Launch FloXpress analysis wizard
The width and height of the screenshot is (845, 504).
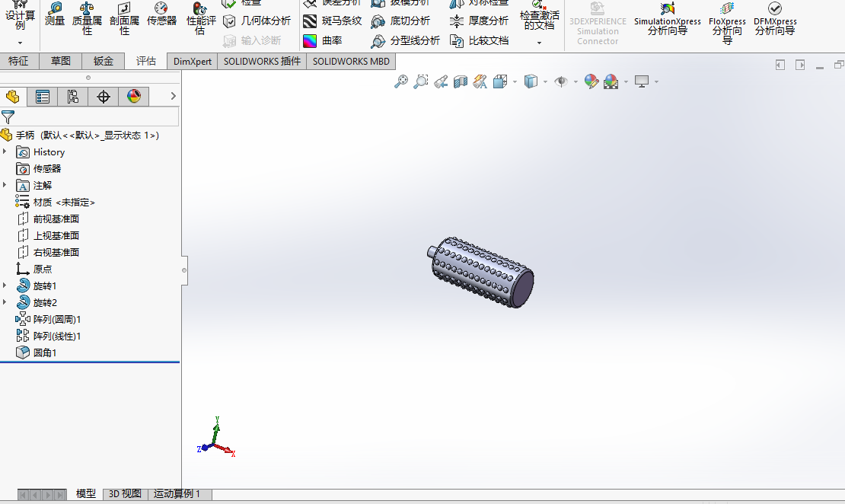tap(727, 23)
